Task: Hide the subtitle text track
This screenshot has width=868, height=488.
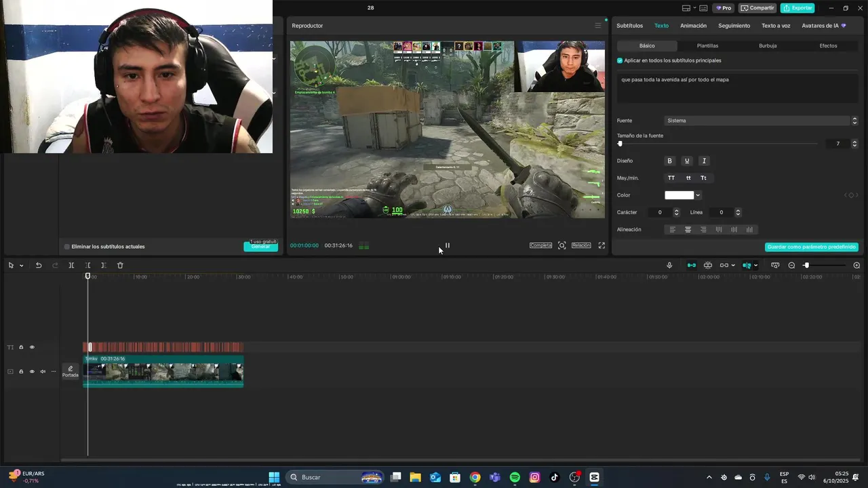Action: [32, 347]
